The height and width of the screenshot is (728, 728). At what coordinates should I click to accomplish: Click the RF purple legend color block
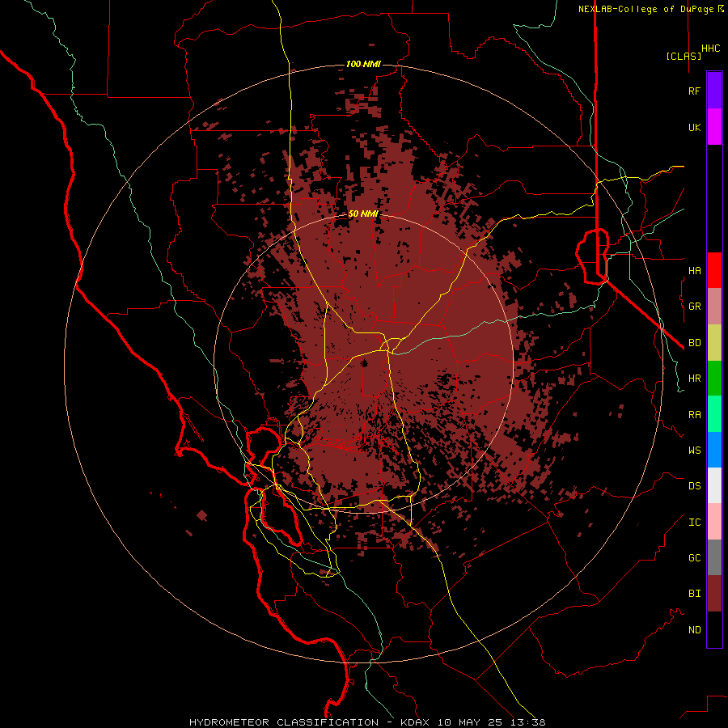pos(714,91)
